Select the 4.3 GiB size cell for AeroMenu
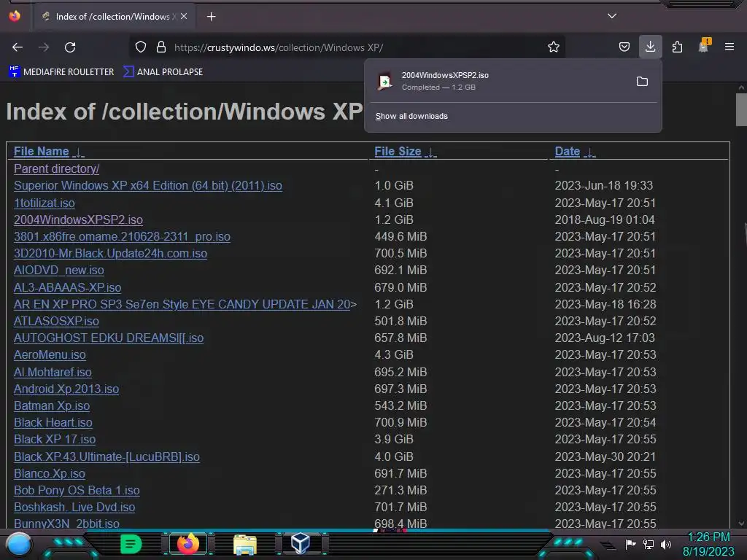Image resolution: width=747 pixels, height=560 pixels. (394, 355)
